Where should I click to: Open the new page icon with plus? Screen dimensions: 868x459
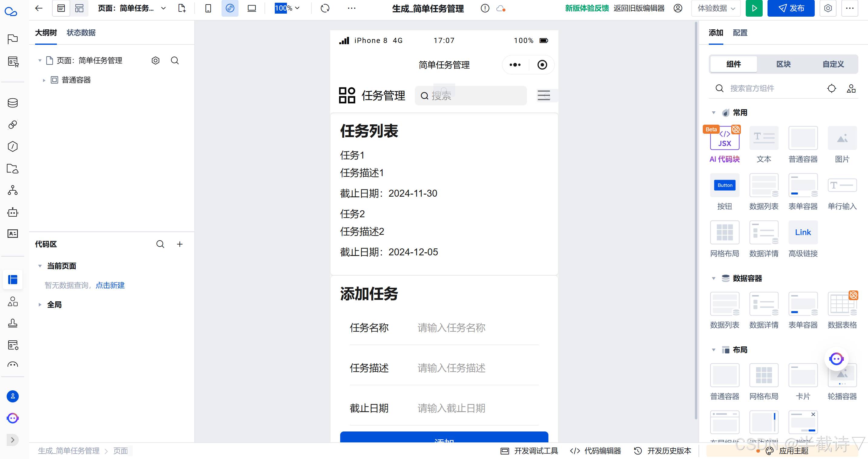(182, 8)
